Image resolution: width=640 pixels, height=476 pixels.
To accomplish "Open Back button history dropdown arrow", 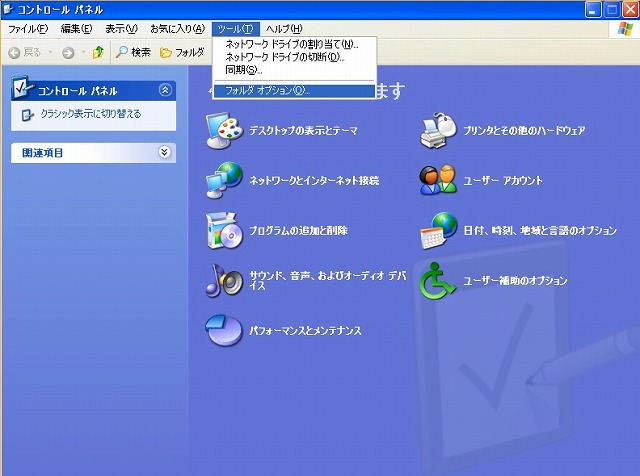I will pyautogui.click(x=50, y=52).
